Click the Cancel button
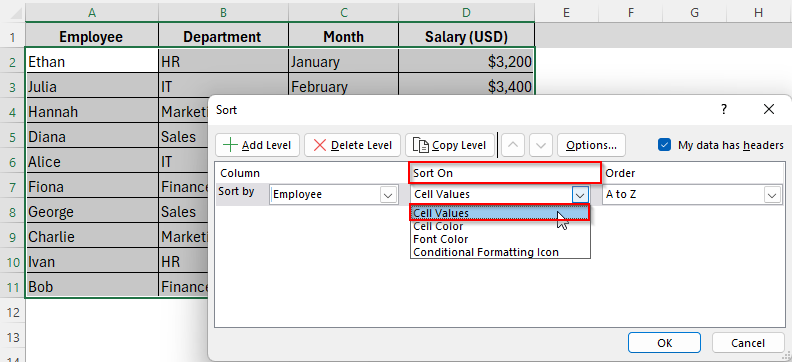Image resolution: width=792 pixels, height=362 pixels. 748,343
